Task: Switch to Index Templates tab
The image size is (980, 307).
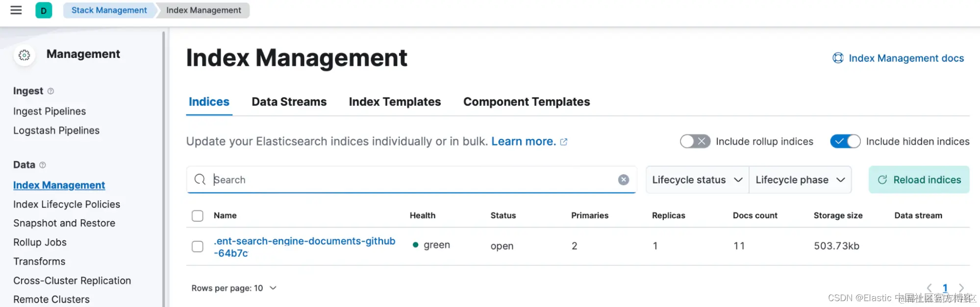Action: [x=395, y=102]
